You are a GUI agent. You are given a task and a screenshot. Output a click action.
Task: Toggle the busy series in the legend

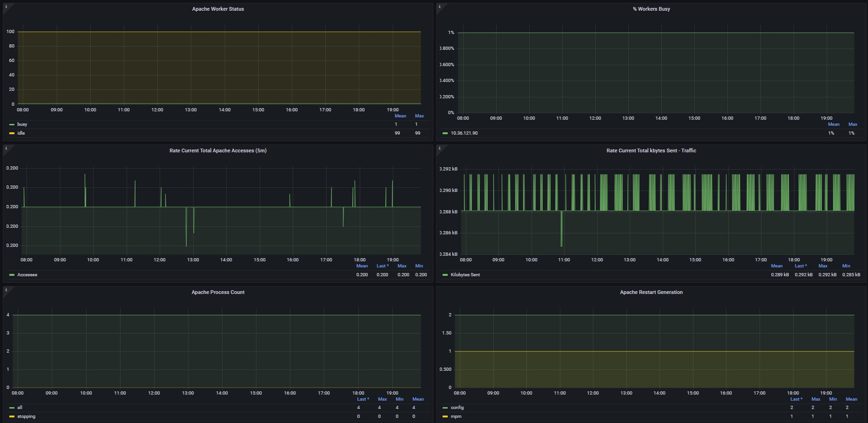pyautogui.click(x=22, y=124)
